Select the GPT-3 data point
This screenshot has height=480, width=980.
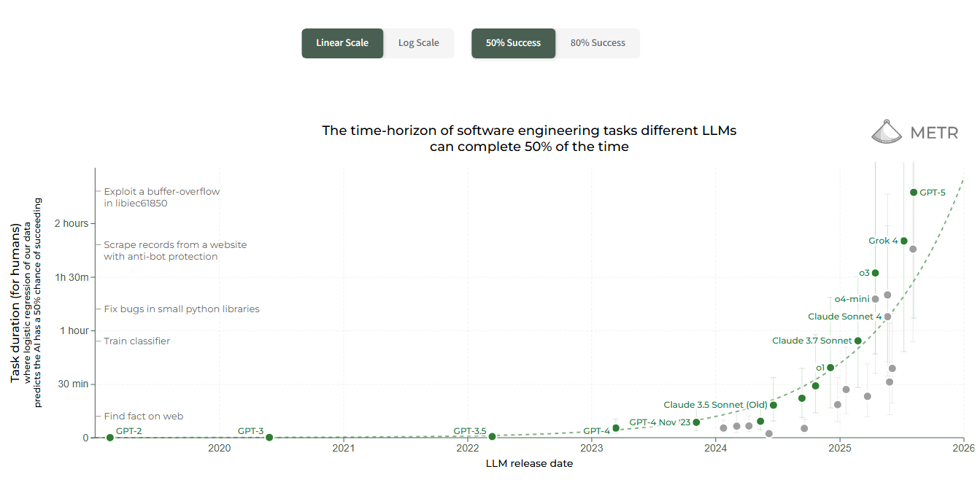(x=269, y=438)
